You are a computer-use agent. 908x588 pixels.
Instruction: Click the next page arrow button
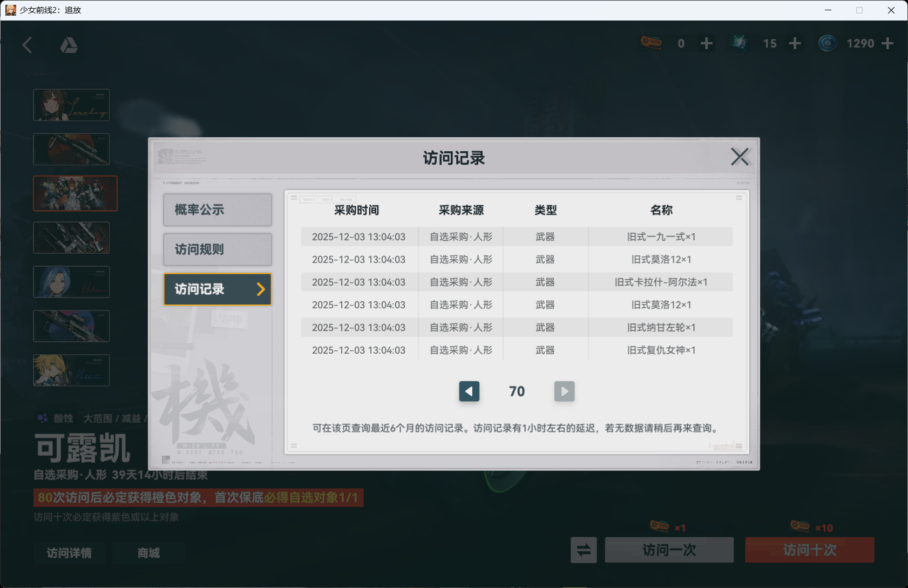pos(564,391)
